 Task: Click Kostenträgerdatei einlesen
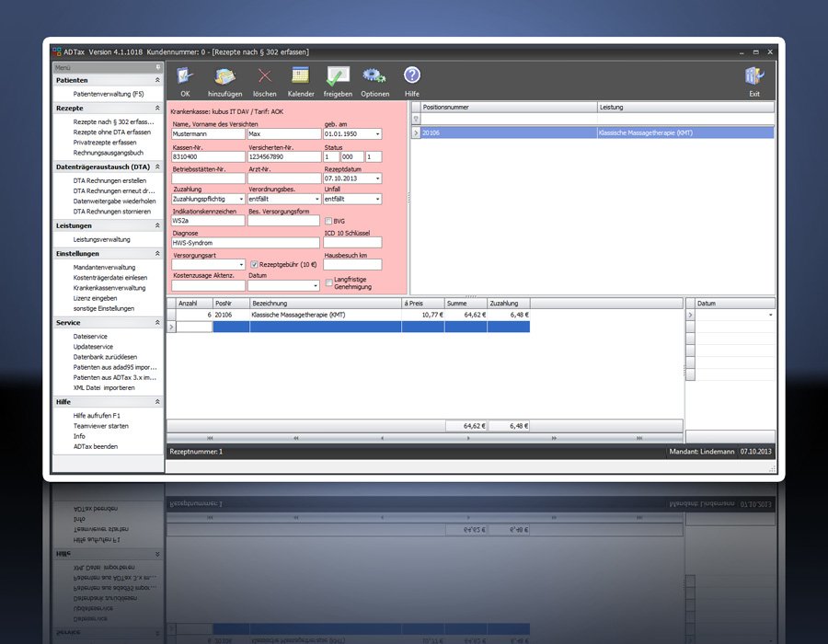(110, 278)
